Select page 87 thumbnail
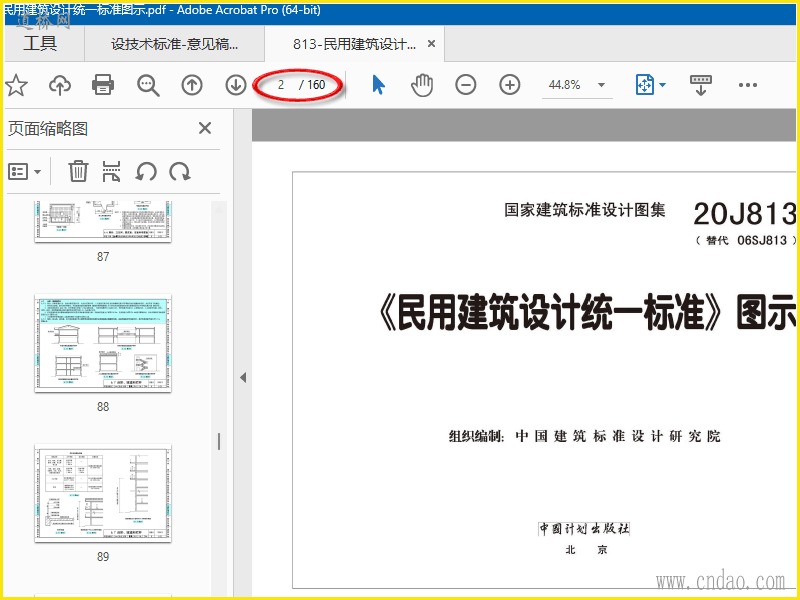 click(x=103, y=221)
